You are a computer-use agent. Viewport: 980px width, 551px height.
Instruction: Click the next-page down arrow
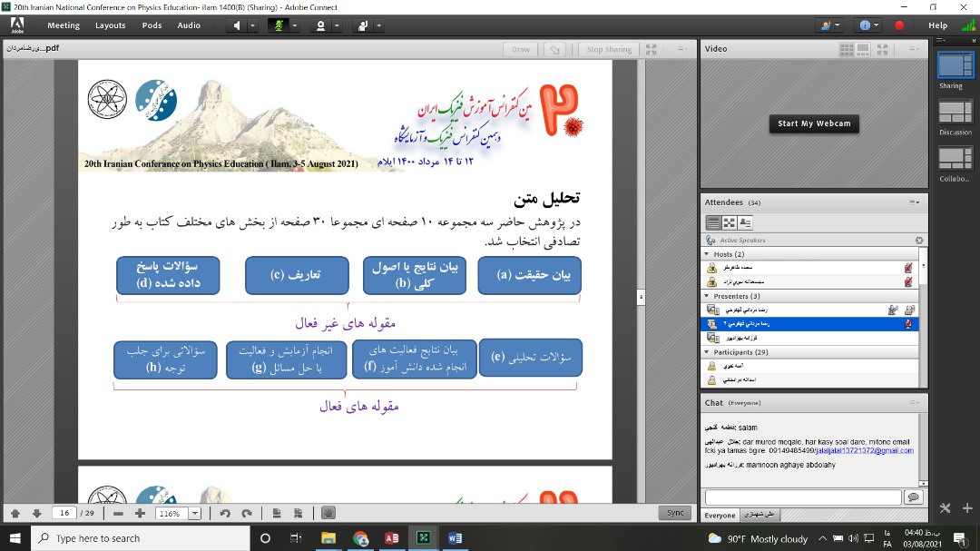36,514
